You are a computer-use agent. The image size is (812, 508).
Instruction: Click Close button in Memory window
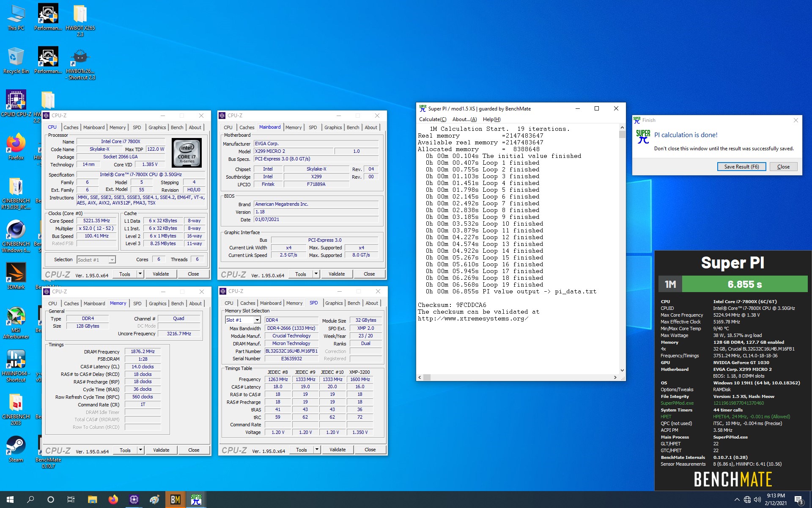[x=194, y=450]
